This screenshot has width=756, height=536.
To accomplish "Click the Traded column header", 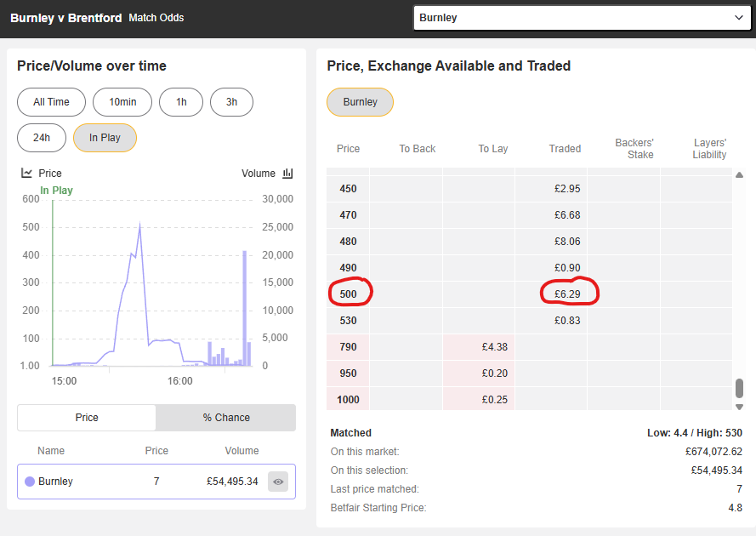I will (565, 149).
